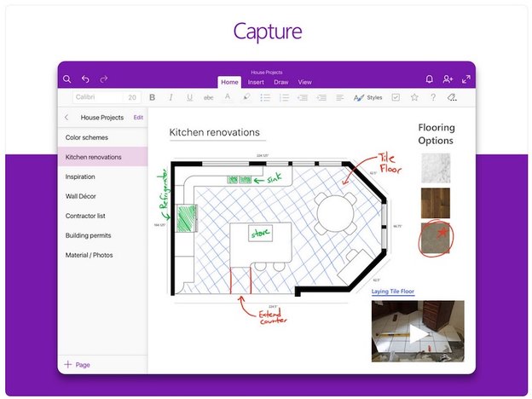Add a to-do checkbox tag
Screen dimensions: 532x399
(396, 98)
